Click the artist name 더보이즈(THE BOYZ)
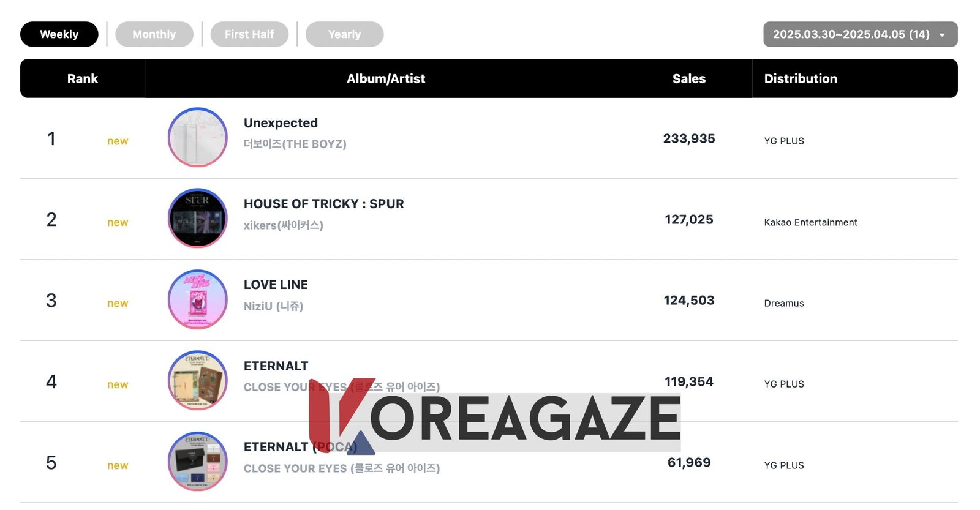This screenshot has height=510, width=980. [x=295, y=144]
